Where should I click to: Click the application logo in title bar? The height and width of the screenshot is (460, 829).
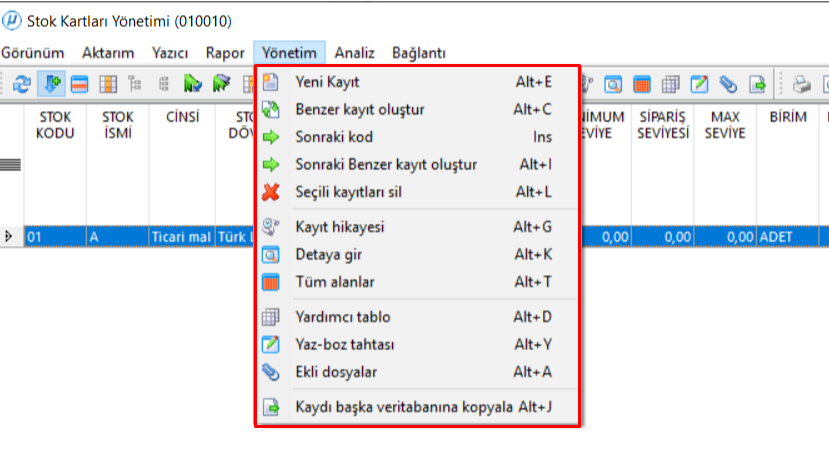coord(12,21)
